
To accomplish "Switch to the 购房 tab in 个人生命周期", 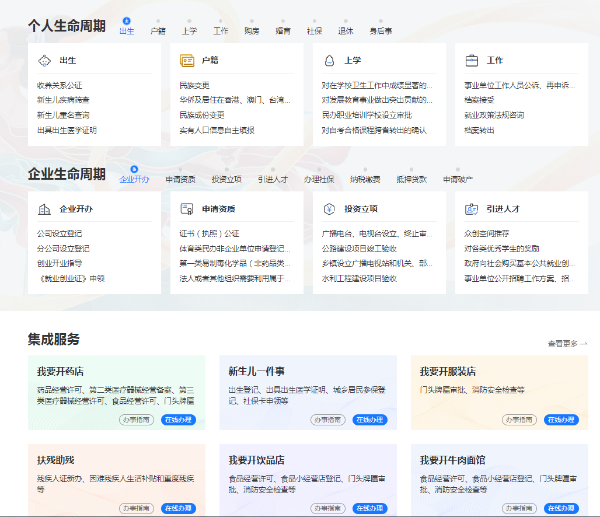I will [251, 31].
